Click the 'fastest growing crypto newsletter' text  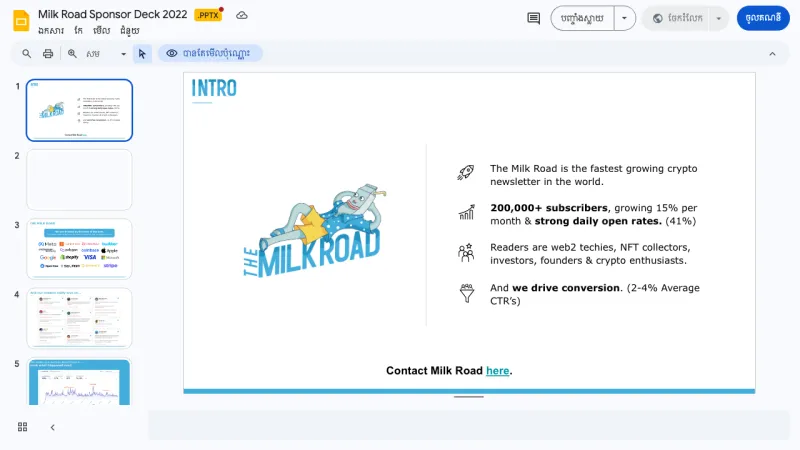tap(593, 175)
